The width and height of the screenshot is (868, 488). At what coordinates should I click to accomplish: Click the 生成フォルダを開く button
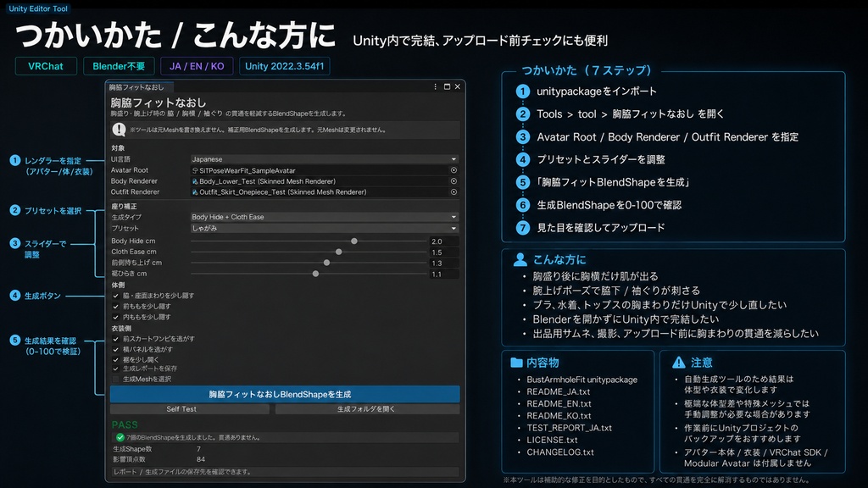click(367, 409)
